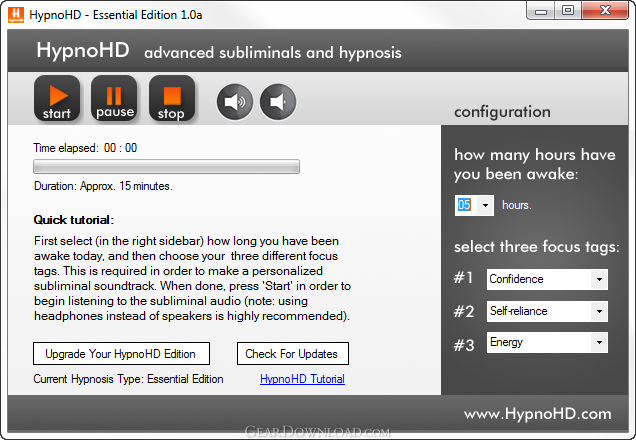The height and width of the screenshot is (440, 636).
Task: Click the time elapsed progress bar
Action: tap(166, 167)
